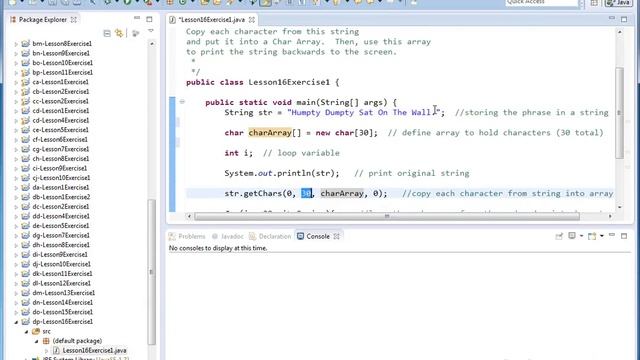Viewport: 640px width, 360px height.
Task: Expand the bo-Lesson10Exercise1 project
Action: point(16,63)
